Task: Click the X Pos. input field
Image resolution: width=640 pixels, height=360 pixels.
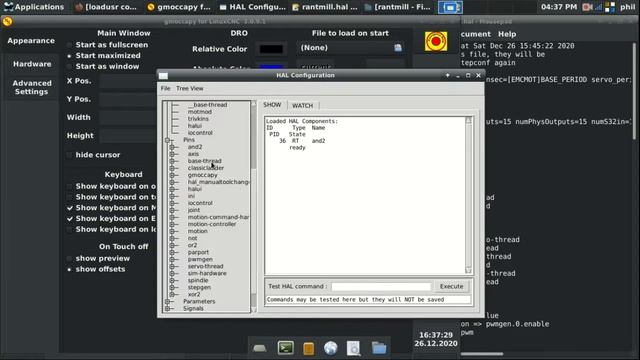Action: point(127,81)
